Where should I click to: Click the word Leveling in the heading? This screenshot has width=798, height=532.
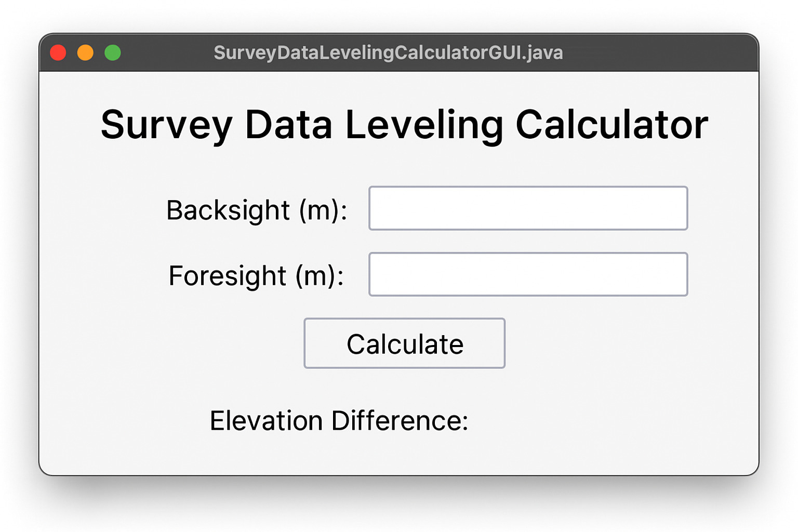[424, 126]
